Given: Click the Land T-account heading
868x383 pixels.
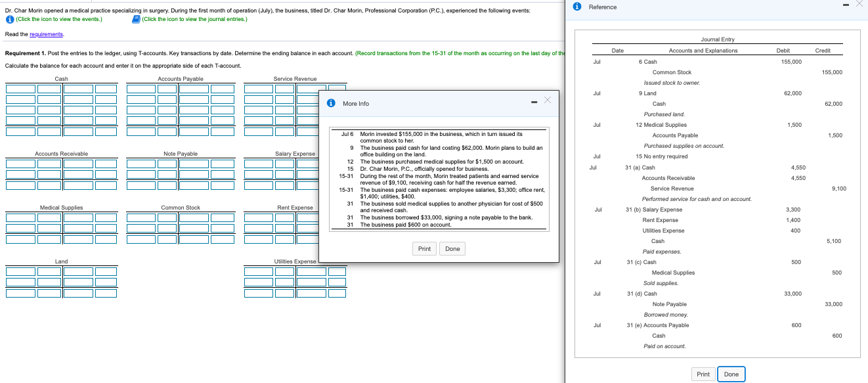Looking at the screenshot, I should (61, 261).
